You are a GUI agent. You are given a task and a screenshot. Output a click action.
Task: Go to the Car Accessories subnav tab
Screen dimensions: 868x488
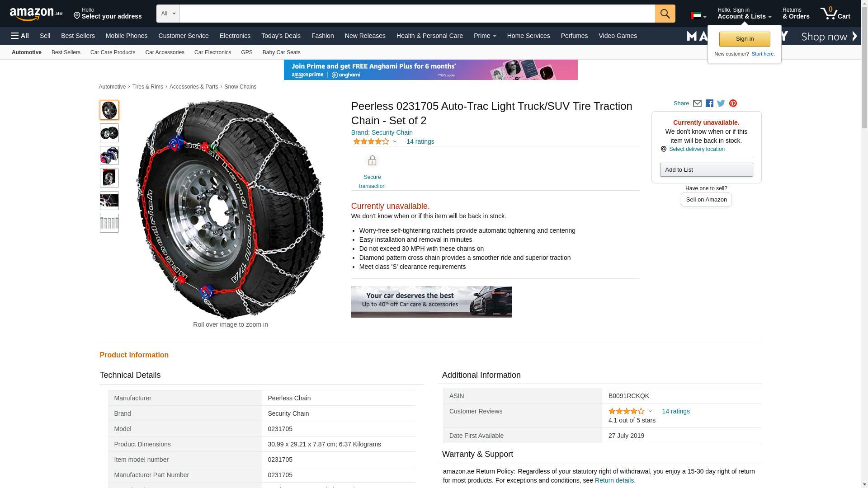[x=165, y=52]
